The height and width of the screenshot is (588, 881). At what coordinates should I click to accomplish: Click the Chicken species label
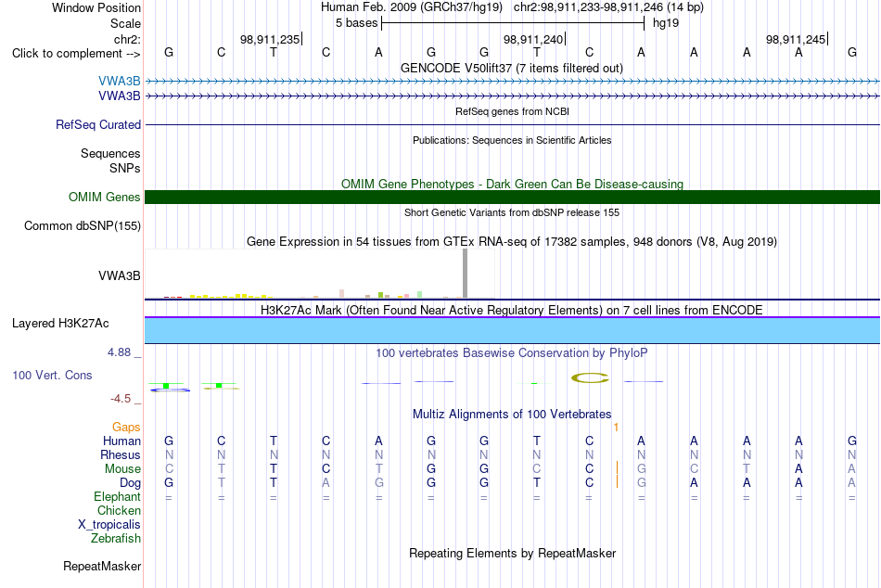click(119, 510)
